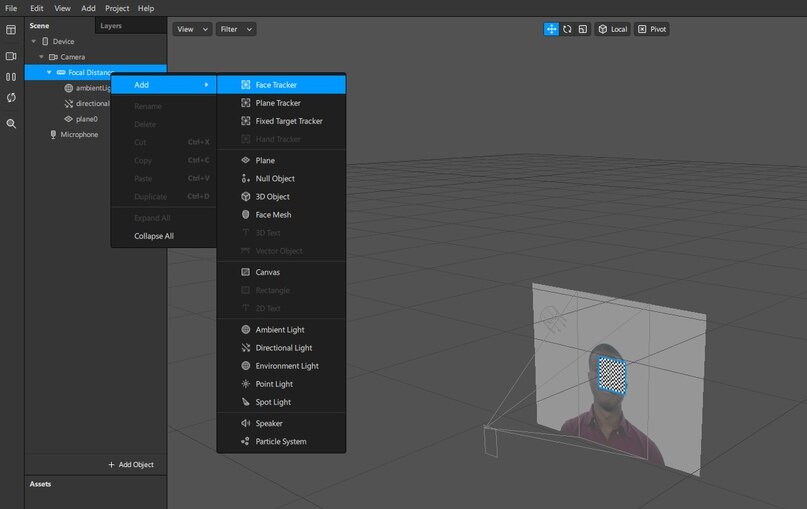Select Collapse All in context menu
The image size is (807, 509).
tap(154, 236)
